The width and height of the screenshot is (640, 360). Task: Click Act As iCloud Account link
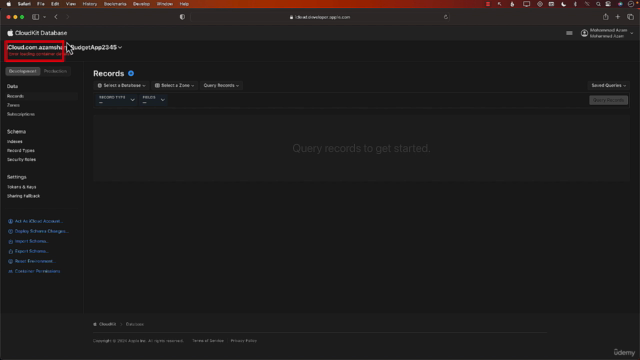point(35,221)
